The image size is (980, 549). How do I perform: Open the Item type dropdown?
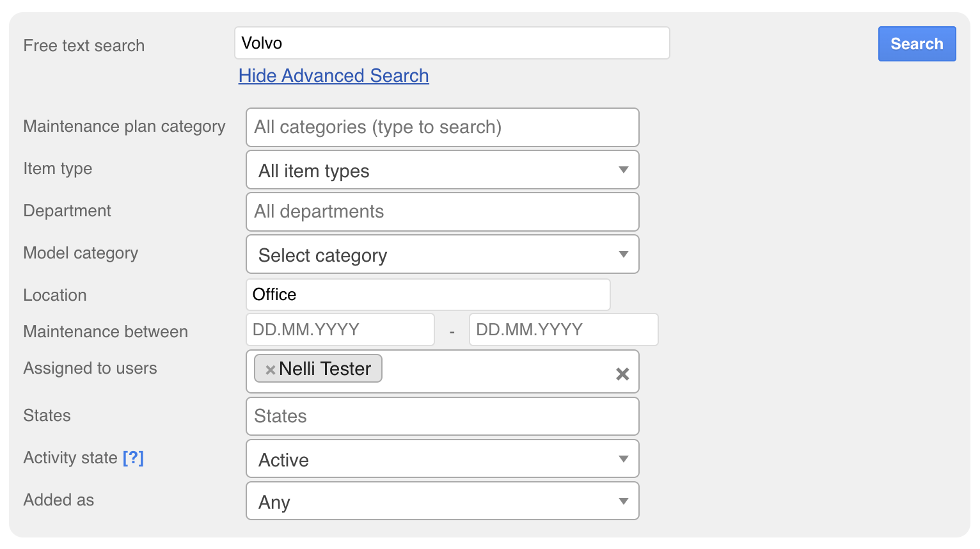[441, 170]
